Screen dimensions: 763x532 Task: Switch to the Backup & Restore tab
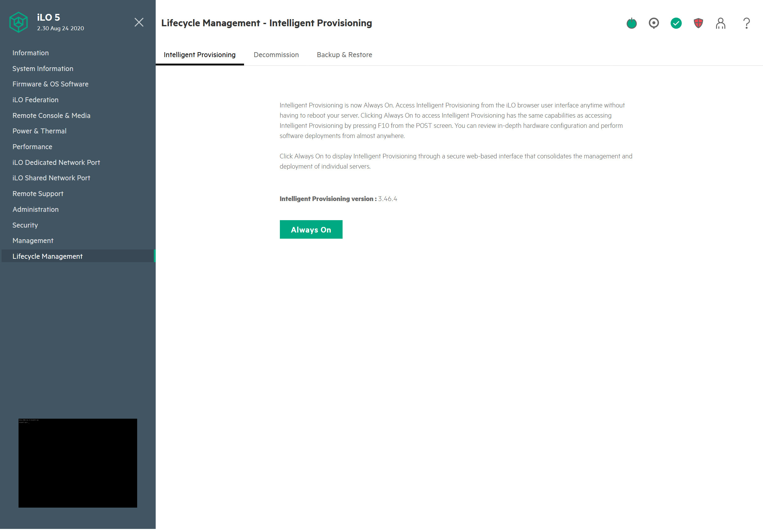pos(344,55)
